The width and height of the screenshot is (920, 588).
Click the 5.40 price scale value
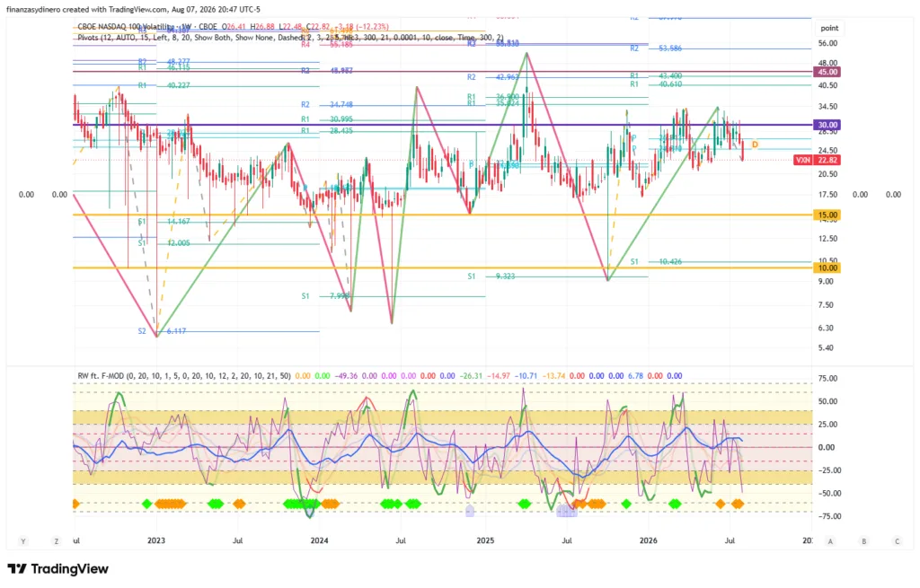point(827,348)
